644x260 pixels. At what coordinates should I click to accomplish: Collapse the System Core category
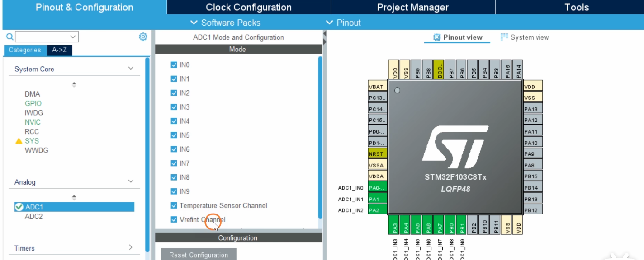[131, 69]
